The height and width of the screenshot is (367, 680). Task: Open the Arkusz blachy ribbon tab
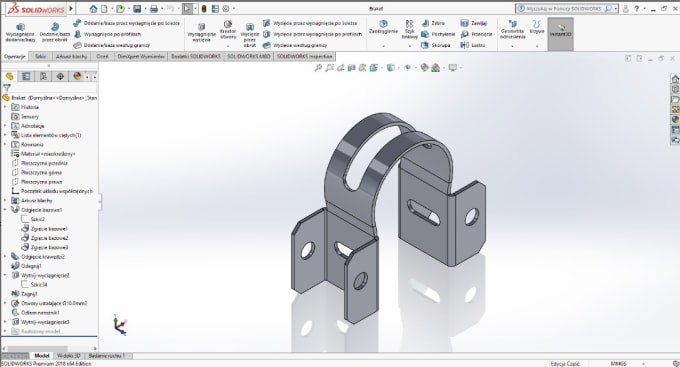(x=71, y=56)
